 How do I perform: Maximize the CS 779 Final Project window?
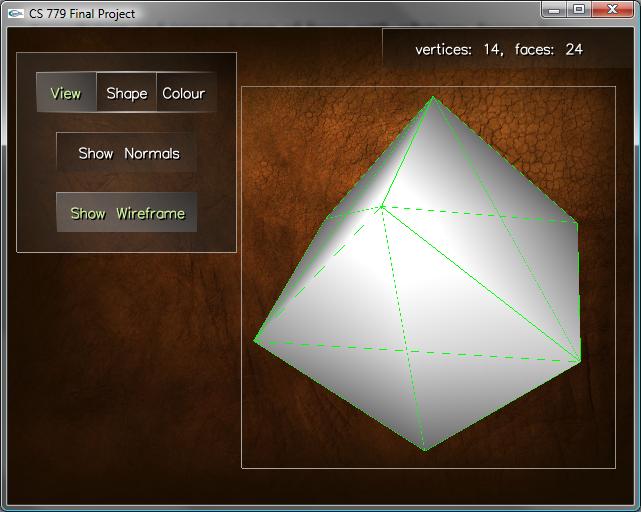pos(578,9)
